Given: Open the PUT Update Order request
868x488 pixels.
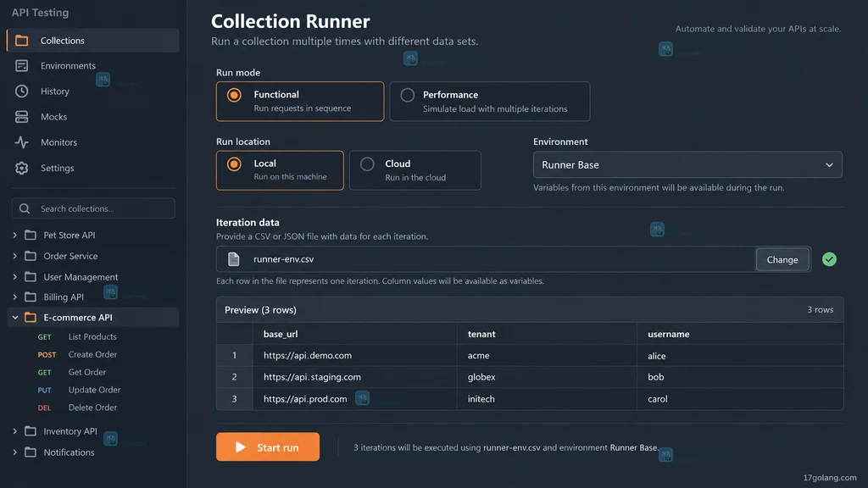Looking at the screenshot, I should click(x=93, y=390).
